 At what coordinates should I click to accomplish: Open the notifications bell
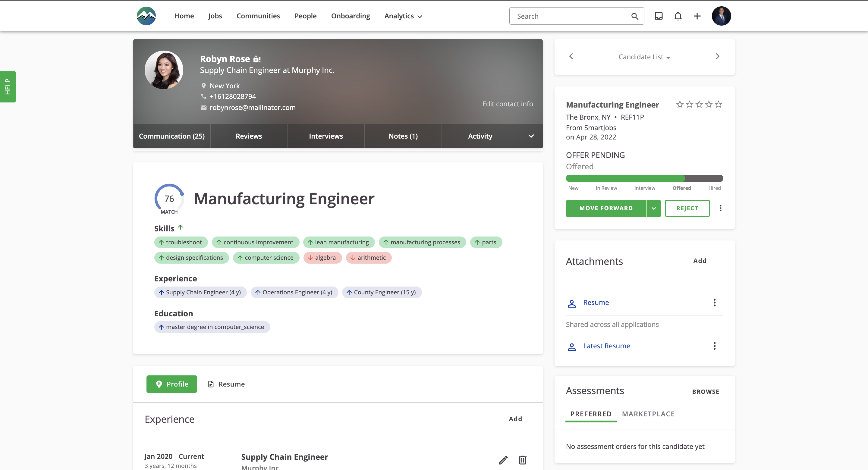tap(678, 16)
